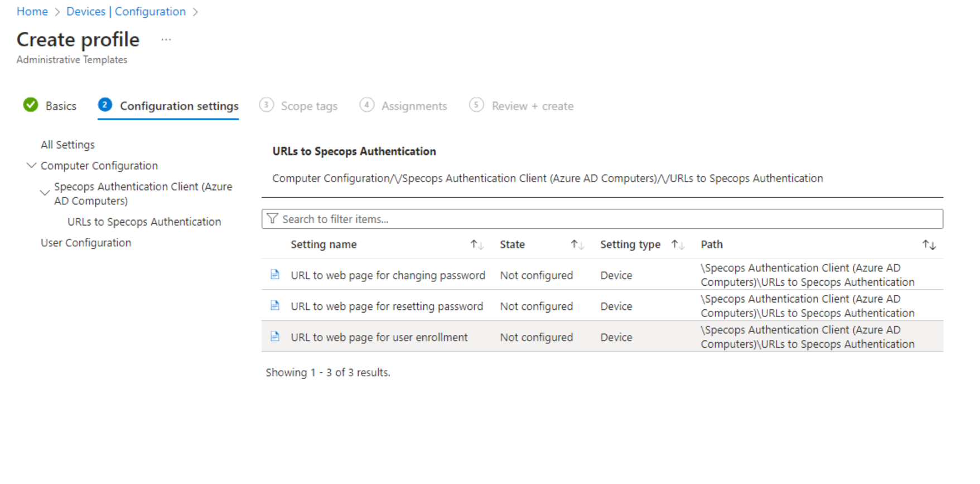
Task: Click the breadcrumb chevron after Configuration
Action: click(195, 12)
